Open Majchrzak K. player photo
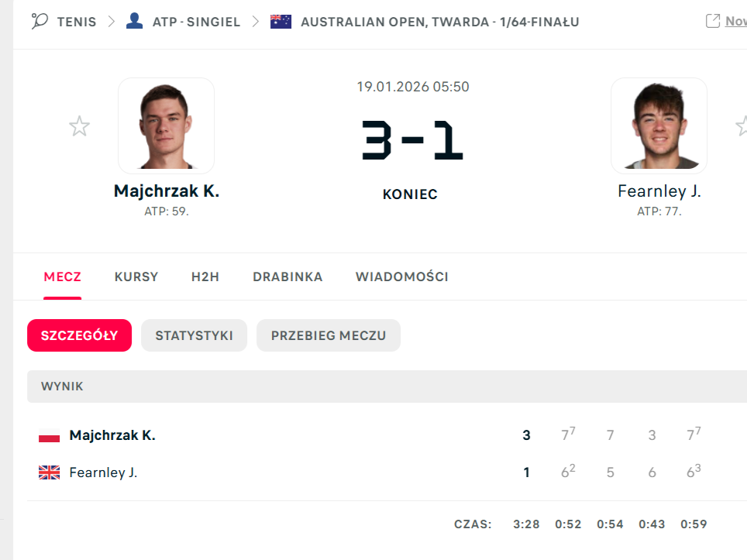This screenshot has width=747, height=560. click(166, 125)
